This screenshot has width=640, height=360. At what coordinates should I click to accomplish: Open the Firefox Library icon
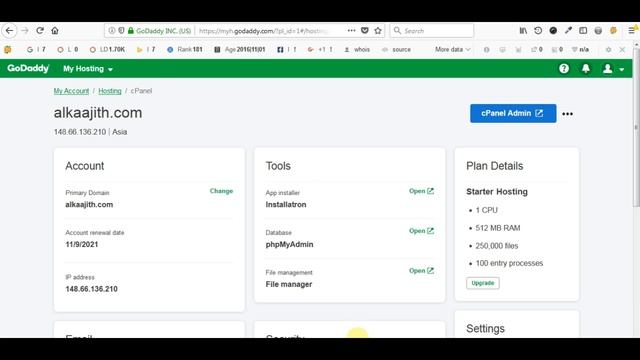pyautogui.click(x=523, y=31)
